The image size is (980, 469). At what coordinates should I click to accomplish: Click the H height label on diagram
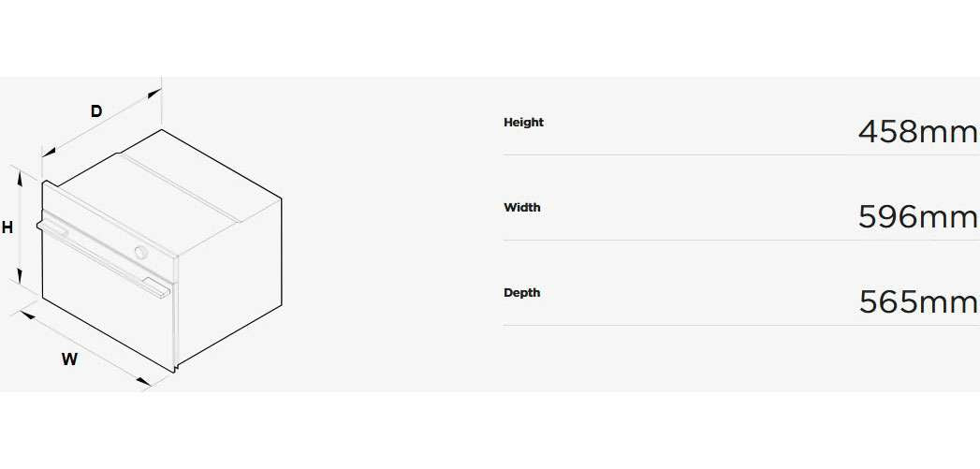7,227
